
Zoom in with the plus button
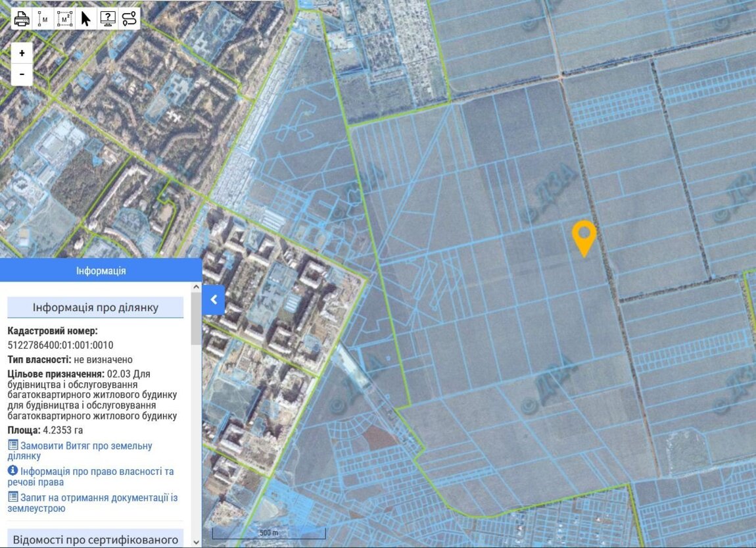22,53
